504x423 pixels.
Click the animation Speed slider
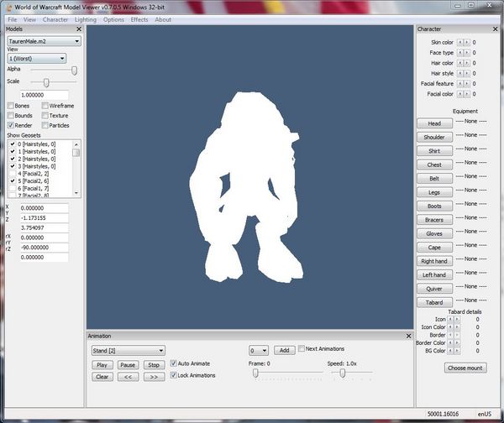pyautogui.click(x=343, y=373)
